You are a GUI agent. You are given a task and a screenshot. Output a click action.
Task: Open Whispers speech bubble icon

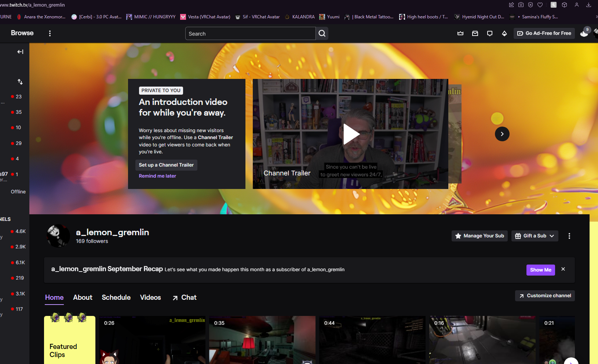click(x=490, y=33)
